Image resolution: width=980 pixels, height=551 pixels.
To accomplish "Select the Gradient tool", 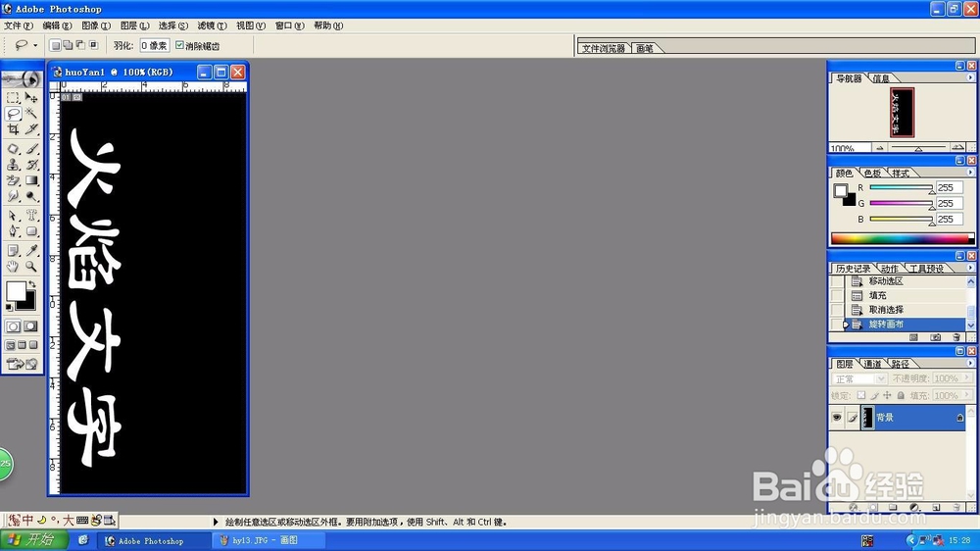I will [x=31, y=180].
